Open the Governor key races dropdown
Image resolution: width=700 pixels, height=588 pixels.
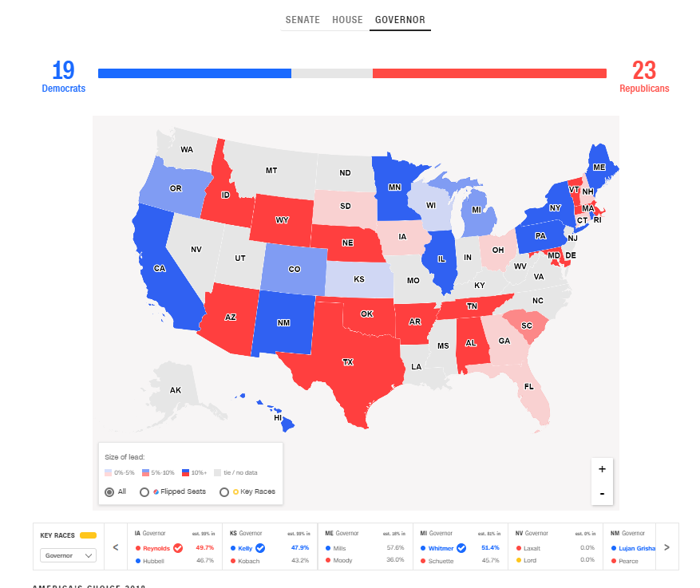68,554
